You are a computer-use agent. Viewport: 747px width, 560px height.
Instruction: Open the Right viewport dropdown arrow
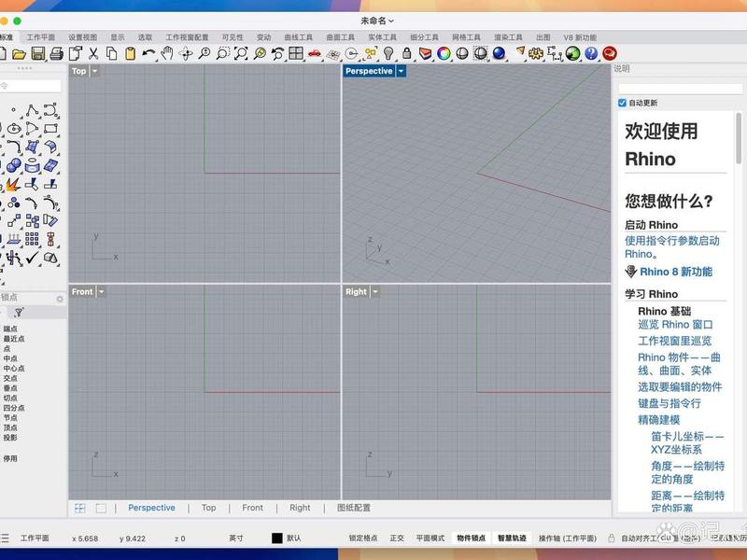click(375, 291)
